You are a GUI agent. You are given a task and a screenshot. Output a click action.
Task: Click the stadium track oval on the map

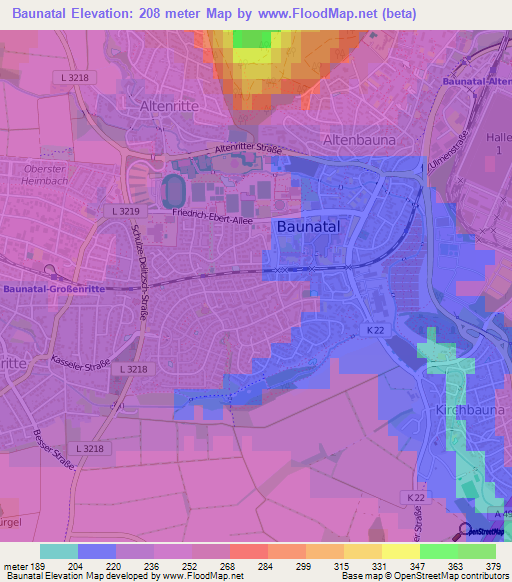173,192
